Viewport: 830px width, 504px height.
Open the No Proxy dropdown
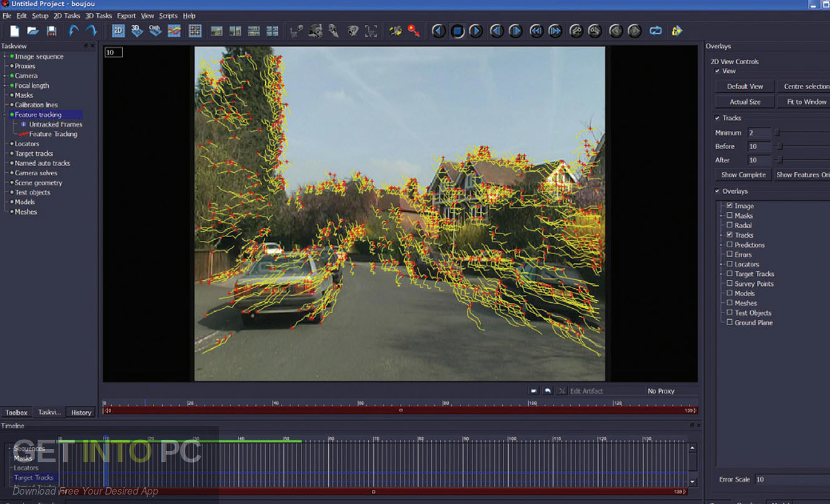671,390
